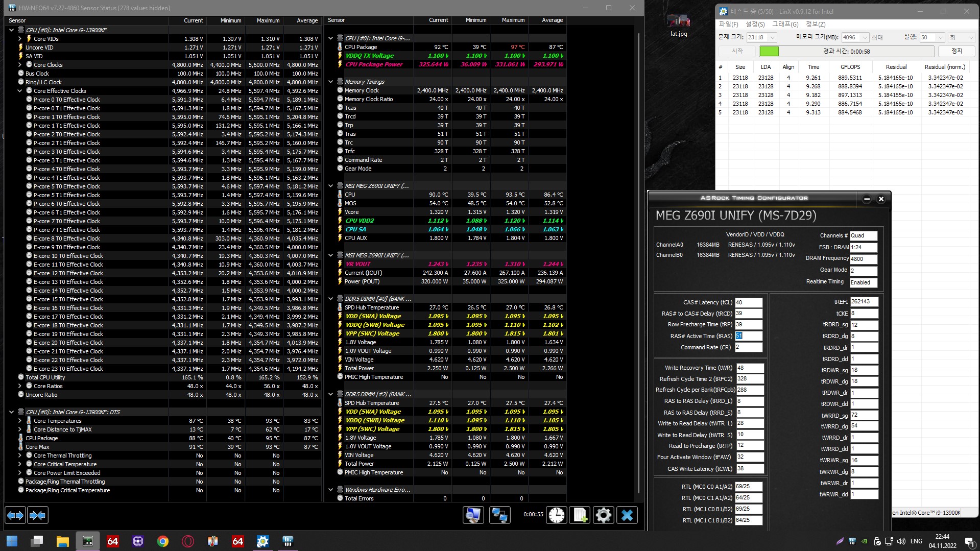Click the second red 64 taskbar icon

238,541
